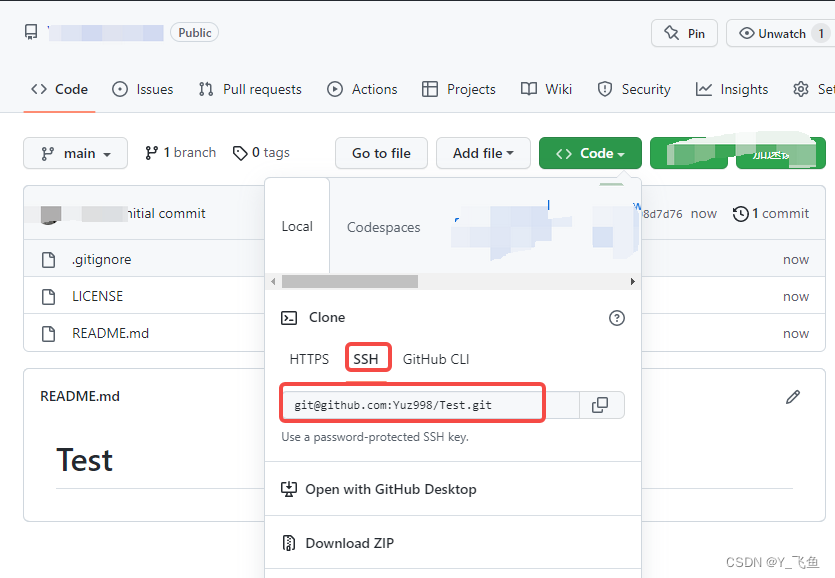Image resolution: width=835 pixels, height=578 pixels.
Task: Click the copy SSH URL icon
Action: [x=600, y=405]
